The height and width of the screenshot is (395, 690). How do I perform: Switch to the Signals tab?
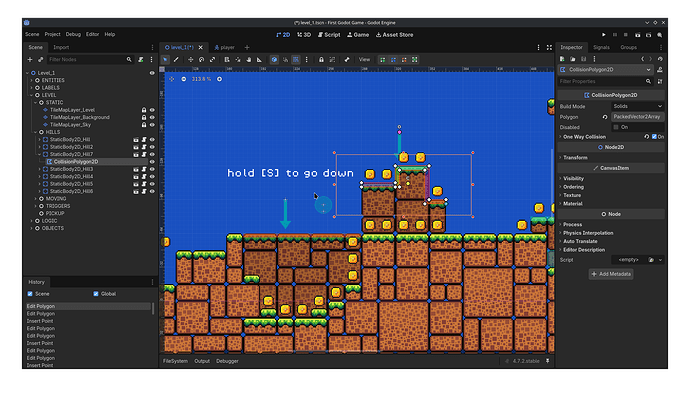pyautogui.click(x=601, y=48)
